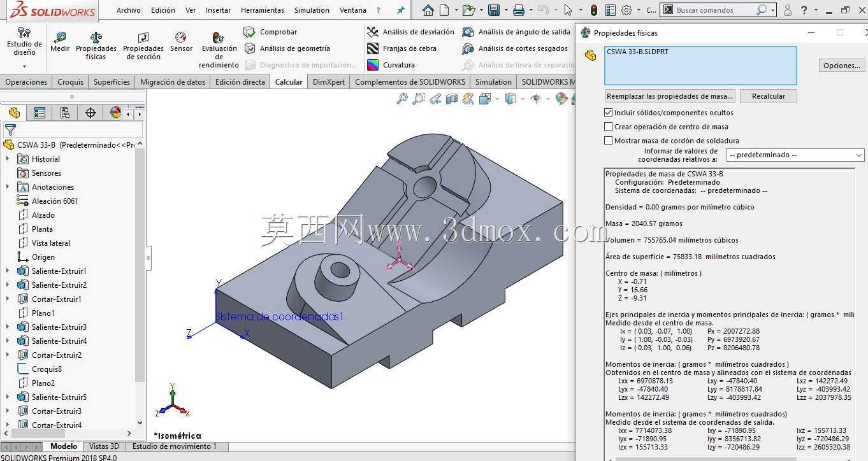Launch Evaluación de rendimiento

(x=219, y=50)
